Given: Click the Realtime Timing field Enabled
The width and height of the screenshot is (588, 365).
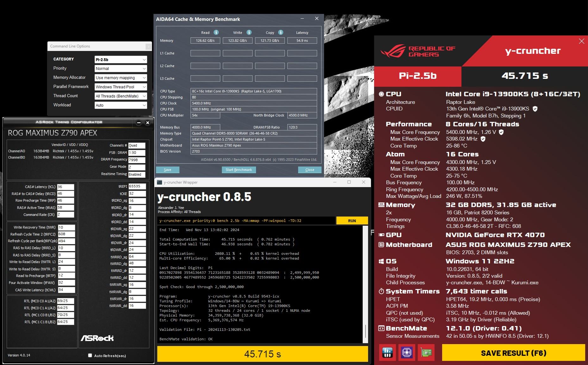Looking at the screenshot, I should (x=137, y=174).
